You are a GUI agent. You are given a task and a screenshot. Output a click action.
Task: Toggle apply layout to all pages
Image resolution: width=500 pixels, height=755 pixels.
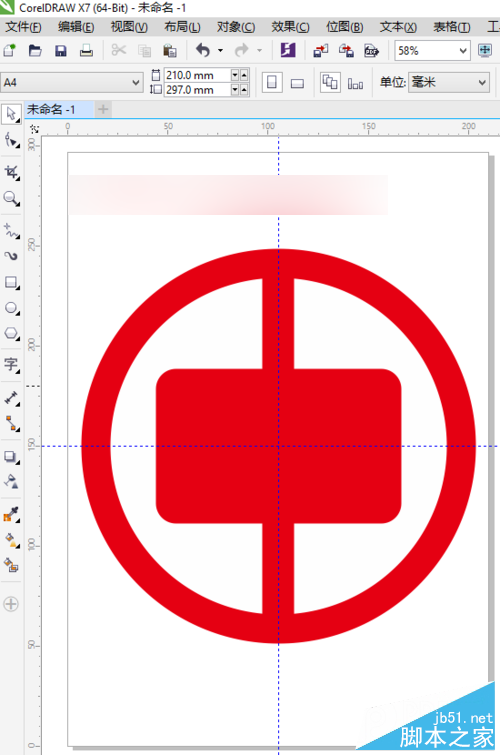tap(330, 82)
